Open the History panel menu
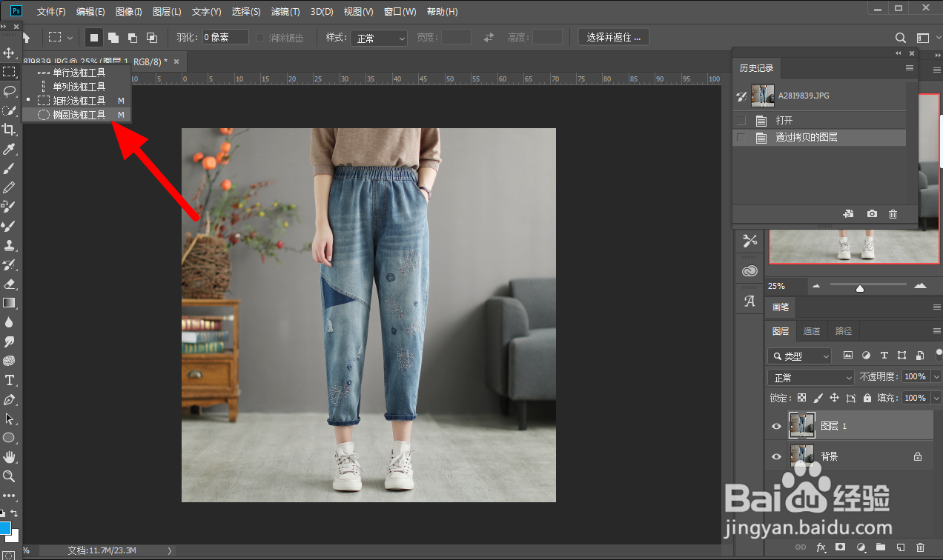The height and width of the screenshot is (560, 943). pos(910,67)
